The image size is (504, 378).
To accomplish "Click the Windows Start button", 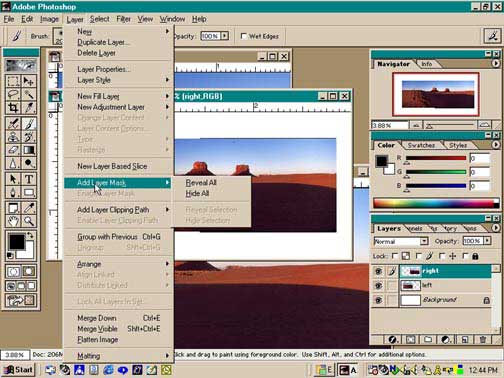I will pyautogui.click(x=19, y=370).
